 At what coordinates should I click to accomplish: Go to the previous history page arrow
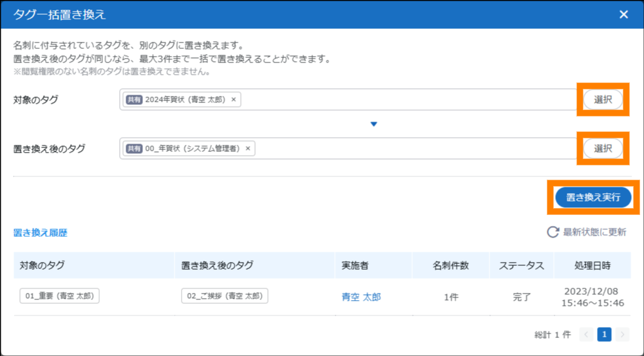click(x=586, y=334)
